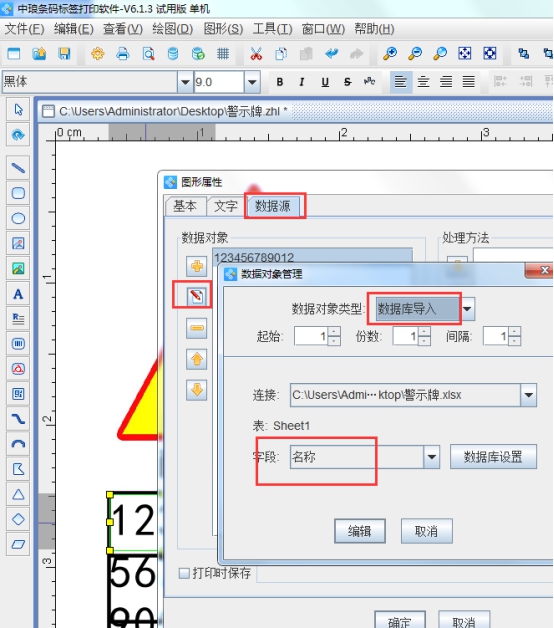Open the 文件(F) menu
This screenshot has width=554, height=628.
[24, 29]
